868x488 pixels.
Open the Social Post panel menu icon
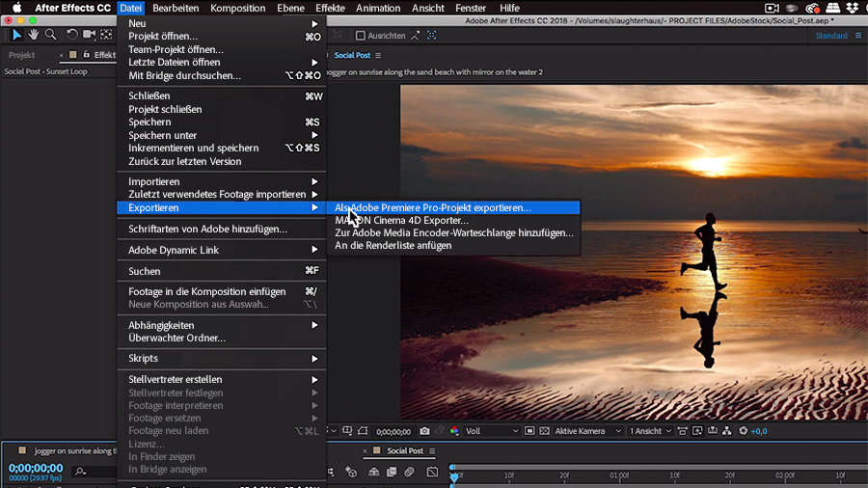tap(378, 56)
